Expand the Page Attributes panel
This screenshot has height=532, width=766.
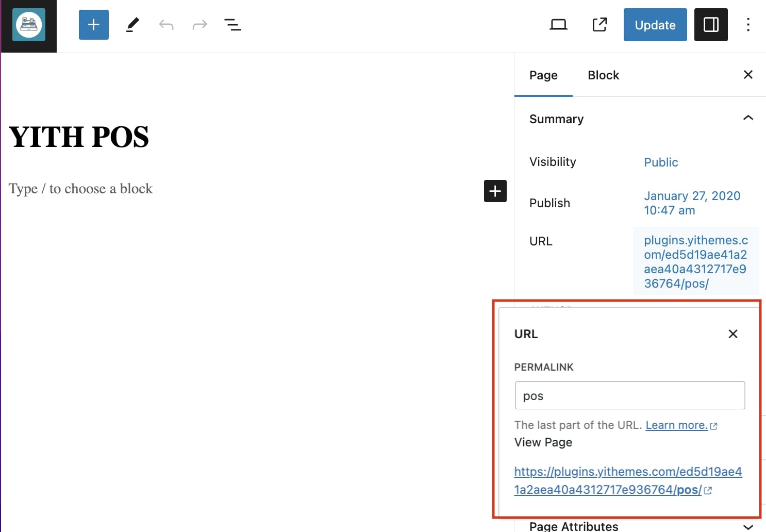point(639,526)
